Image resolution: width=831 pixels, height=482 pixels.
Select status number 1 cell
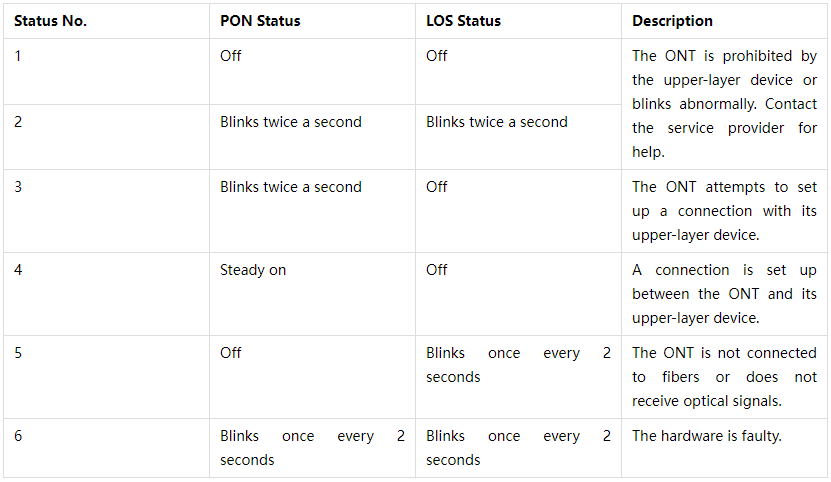point(18,56)
